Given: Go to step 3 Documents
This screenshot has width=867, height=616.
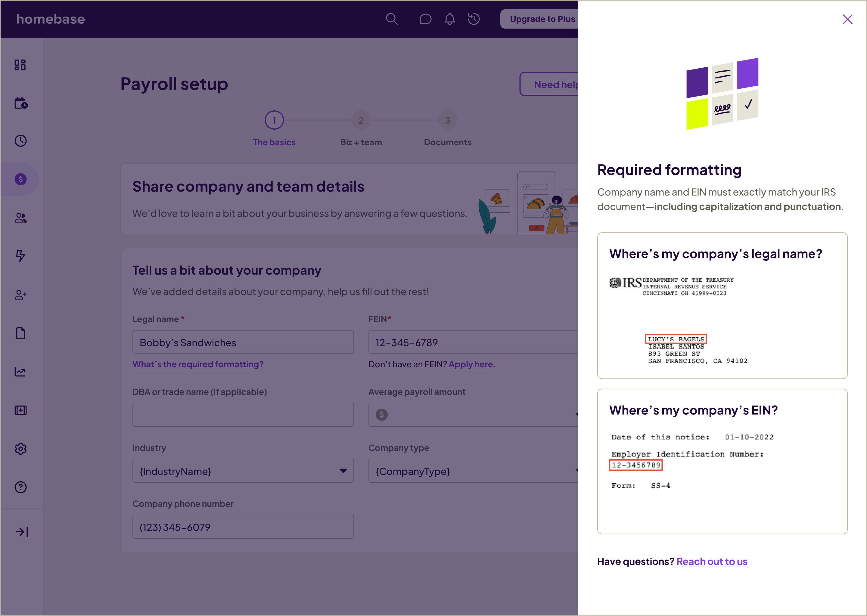Looking at the screenshot, I should tap(448, 121).
